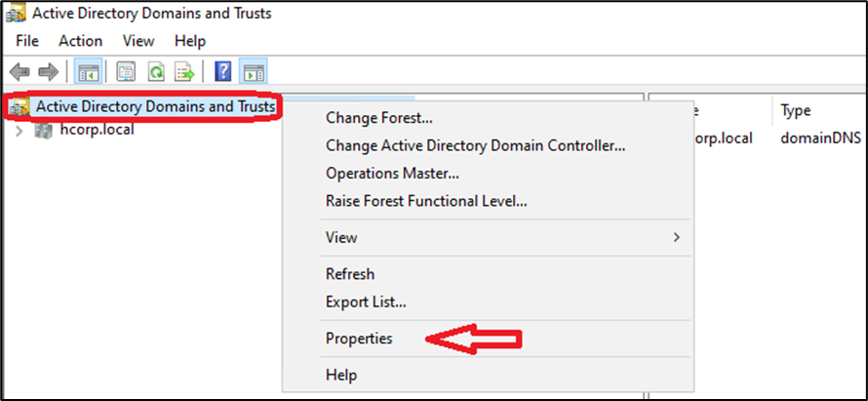
Task: Click the Export List toolbar icon
Action: (184, 71)
